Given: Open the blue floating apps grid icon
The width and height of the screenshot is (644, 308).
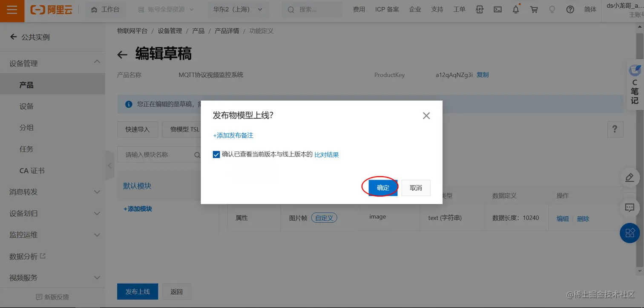Looking at the screenshot, I should pos(630,233).
